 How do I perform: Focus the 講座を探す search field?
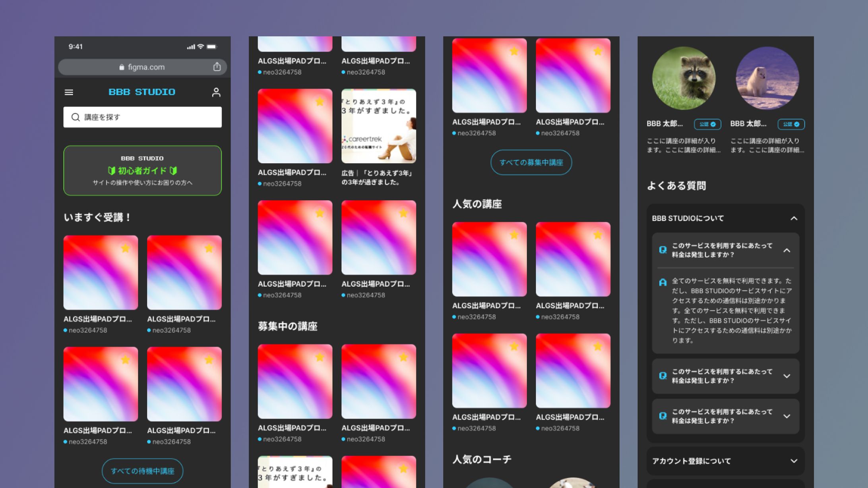143,117
